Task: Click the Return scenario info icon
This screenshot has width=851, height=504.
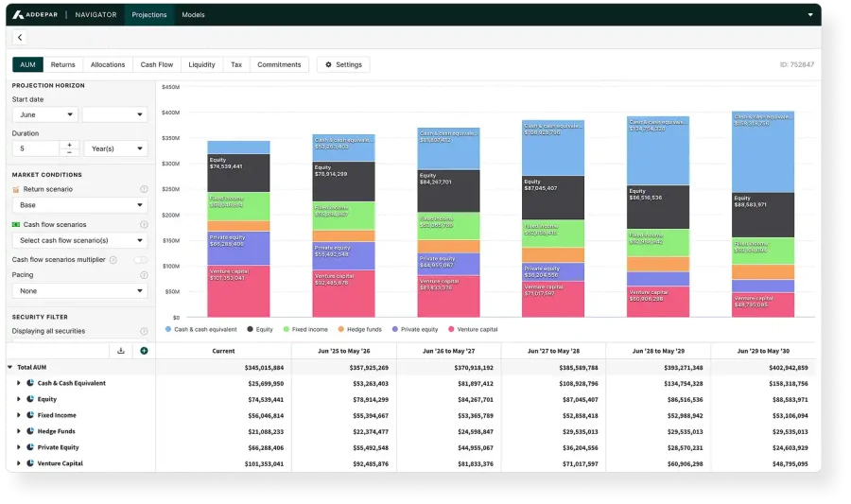Action: 144,189
